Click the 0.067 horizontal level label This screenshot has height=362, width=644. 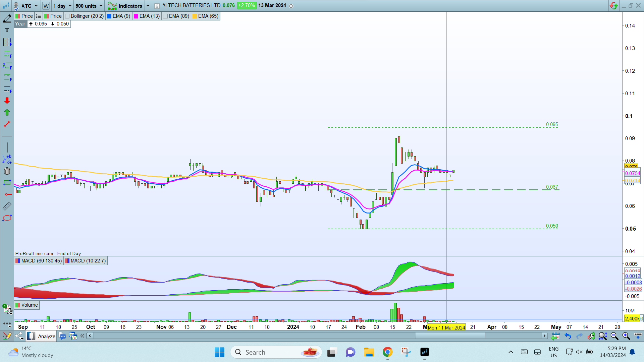tap(552, 187)
